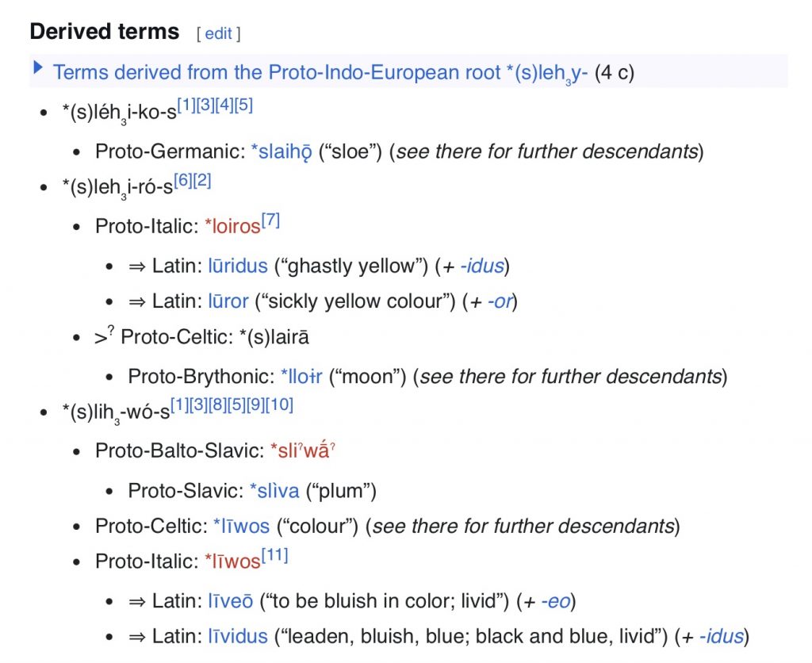
Task: Follow the Proto-Slavic *slìva link
Action: point(274,491)
